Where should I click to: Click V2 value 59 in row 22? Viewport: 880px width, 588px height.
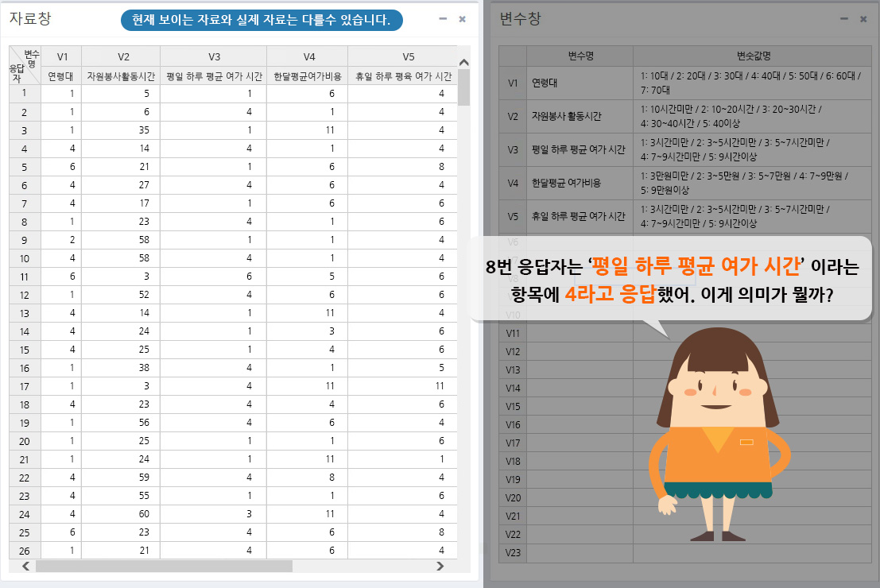pos(121,478)
